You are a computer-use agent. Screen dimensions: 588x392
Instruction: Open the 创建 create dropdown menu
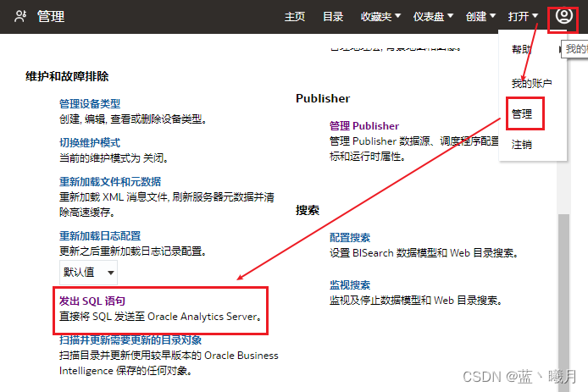[480, 17]
